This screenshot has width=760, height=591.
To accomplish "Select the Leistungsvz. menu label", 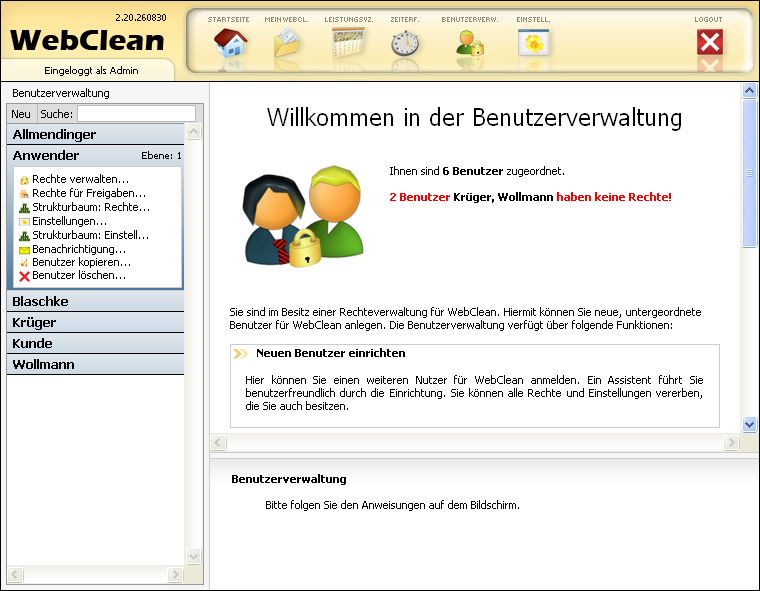I will click(x=349, y=19).
